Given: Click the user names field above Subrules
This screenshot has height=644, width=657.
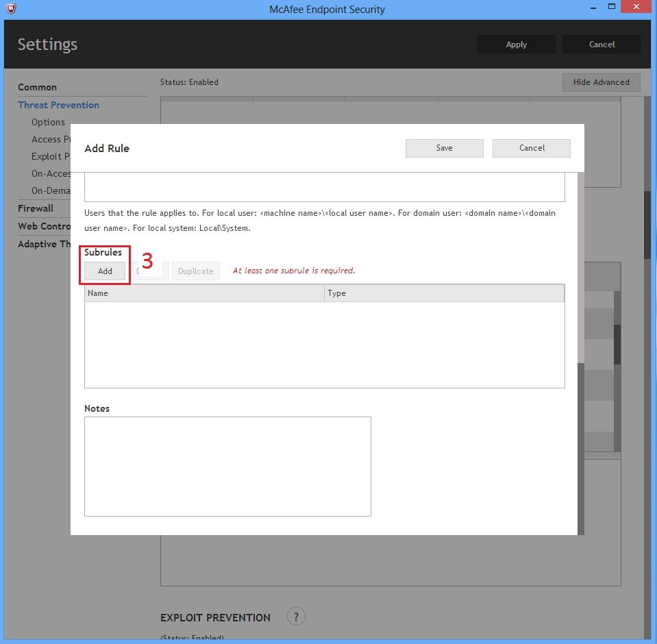Looking at the screenshot, I should coord(324,187).
